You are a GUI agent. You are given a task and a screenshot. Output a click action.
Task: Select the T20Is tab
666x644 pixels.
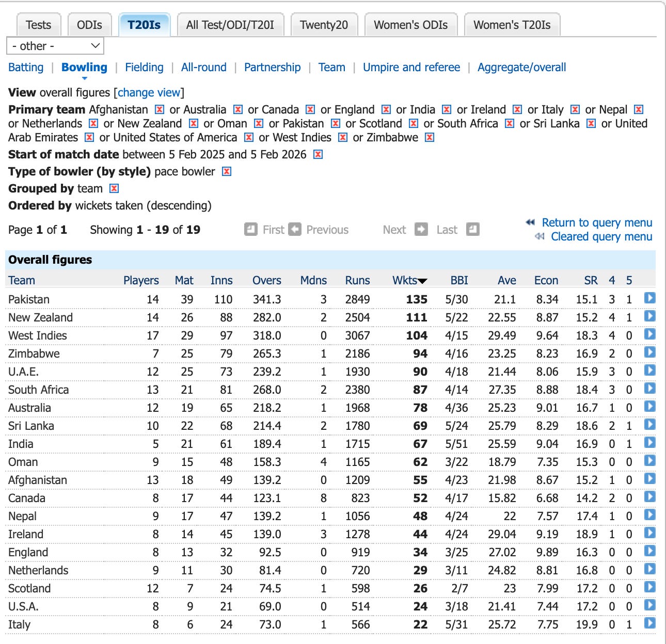[144, 25]
